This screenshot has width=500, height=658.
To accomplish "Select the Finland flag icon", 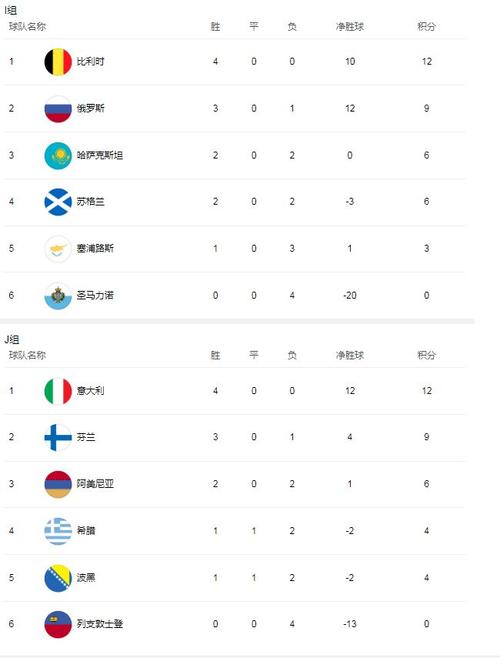I will click(x=58, y=437).
